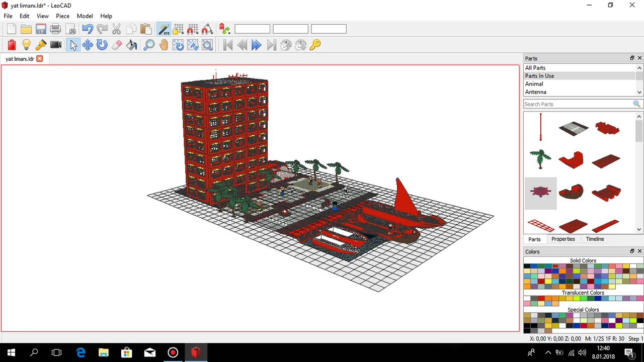This screenshot has width=644, height=362.
Task: Float the Parts panel
Action: tap(632, 58)
